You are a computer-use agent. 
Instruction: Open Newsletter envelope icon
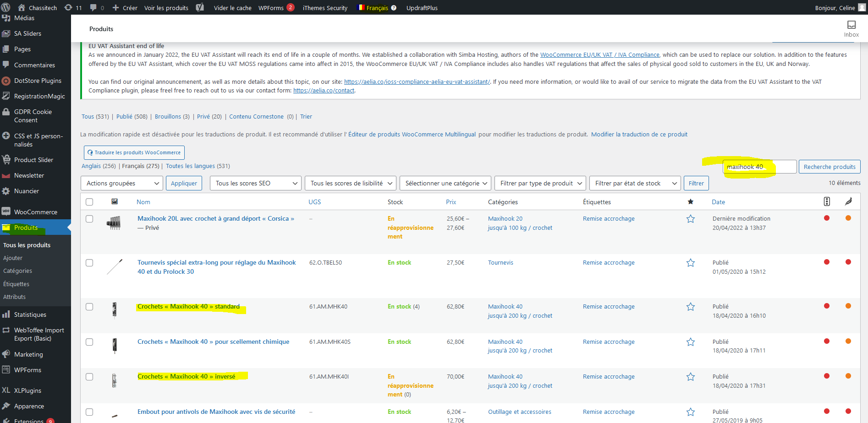pos(6,175)
